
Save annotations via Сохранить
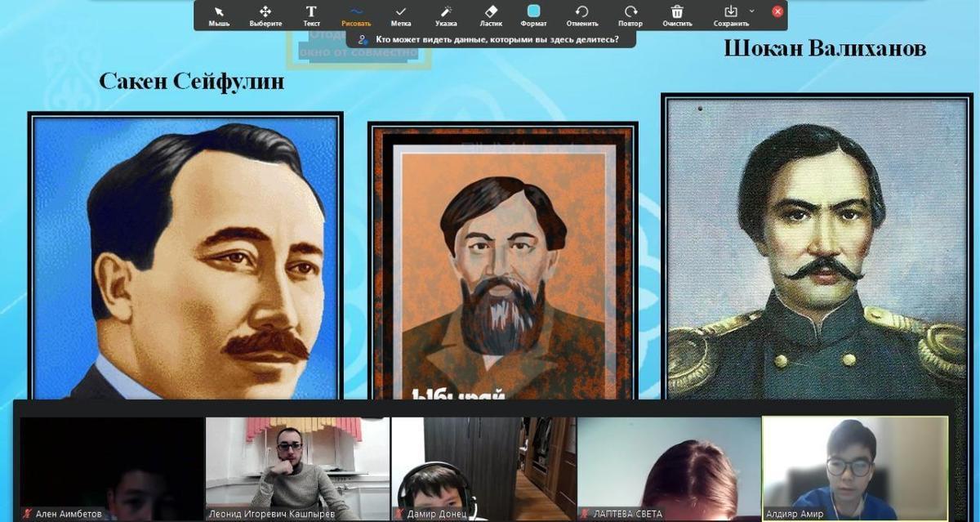pos(729,14)
